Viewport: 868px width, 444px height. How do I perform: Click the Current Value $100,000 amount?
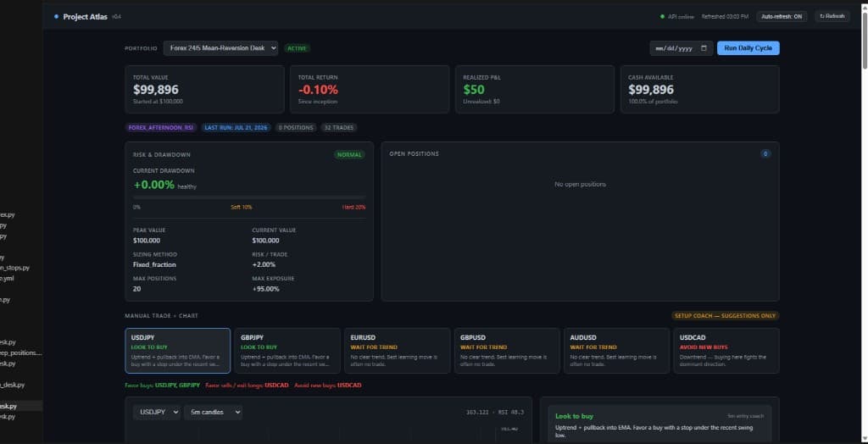pyautogui.click(x=265, y=241)
